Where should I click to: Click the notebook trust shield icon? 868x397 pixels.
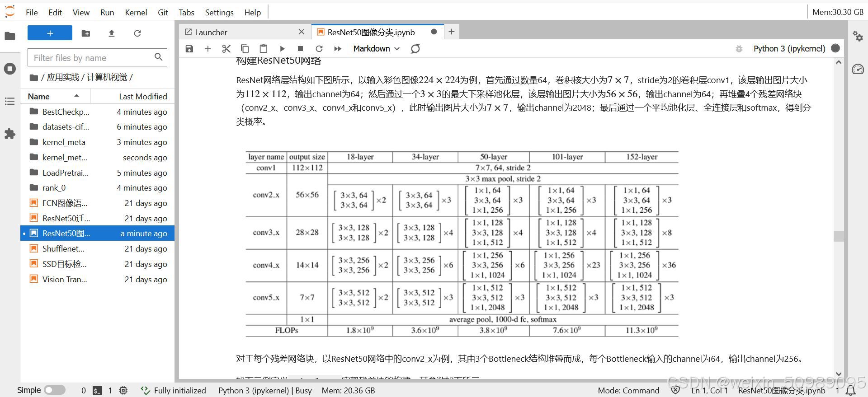pos(675,390)
